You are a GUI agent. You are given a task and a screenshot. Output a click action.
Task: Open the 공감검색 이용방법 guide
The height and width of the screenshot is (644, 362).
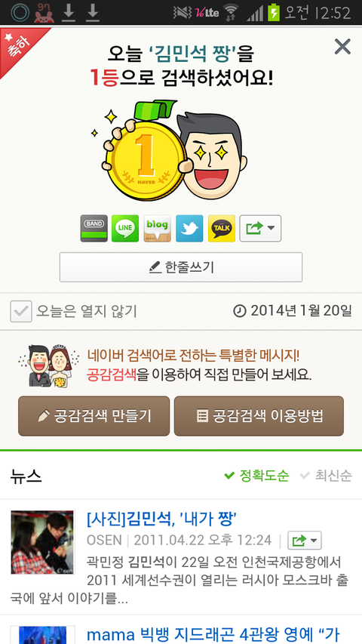coord(259,416)
